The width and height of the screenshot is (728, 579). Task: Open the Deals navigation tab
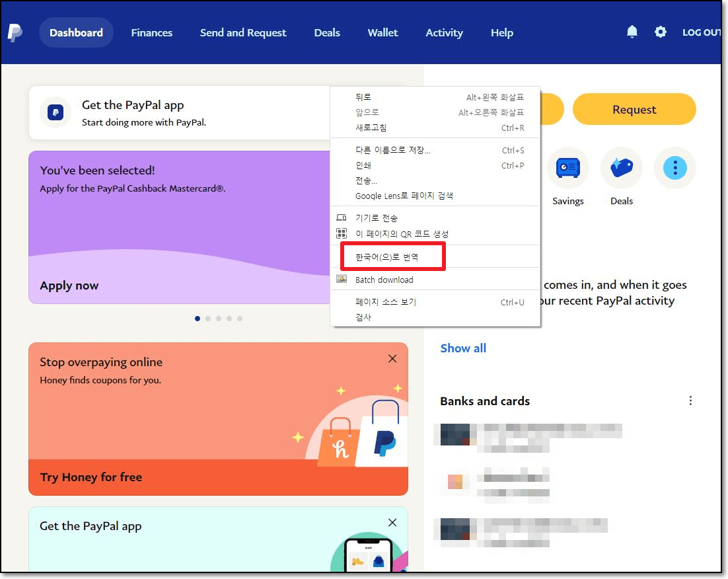(327, 32)
